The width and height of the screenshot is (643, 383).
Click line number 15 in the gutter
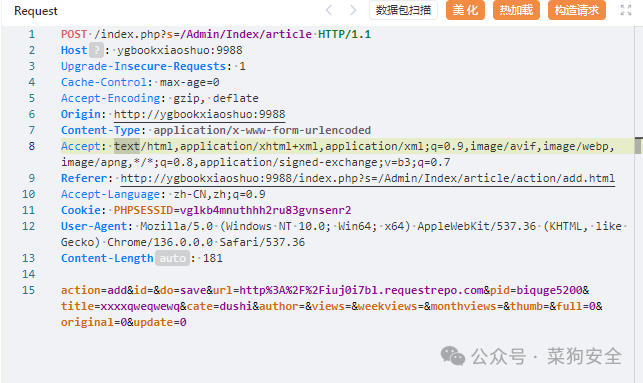(28, 290)
